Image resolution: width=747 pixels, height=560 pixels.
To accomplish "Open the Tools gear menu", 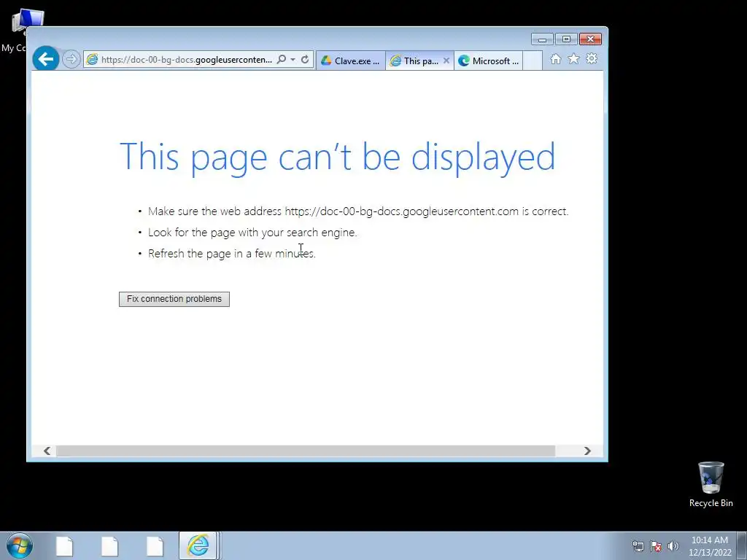I will click(x=592, y=58).
